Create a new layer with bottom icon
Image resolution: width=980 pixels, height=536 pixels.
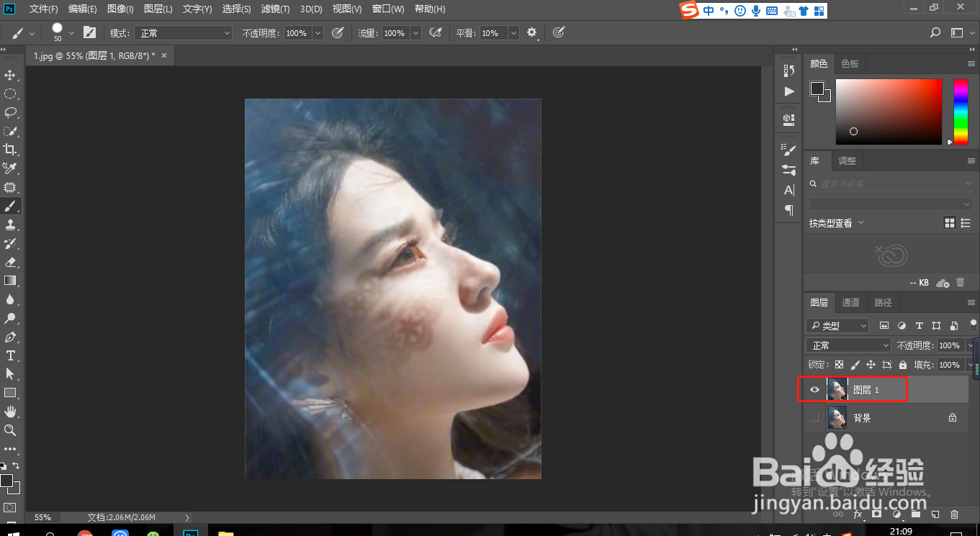[935, 514]
